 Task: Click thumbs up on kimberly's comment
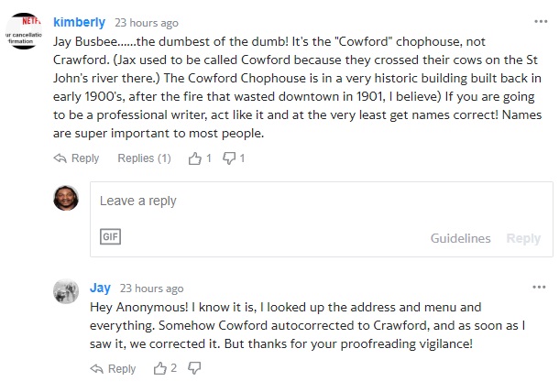[194, 158]
